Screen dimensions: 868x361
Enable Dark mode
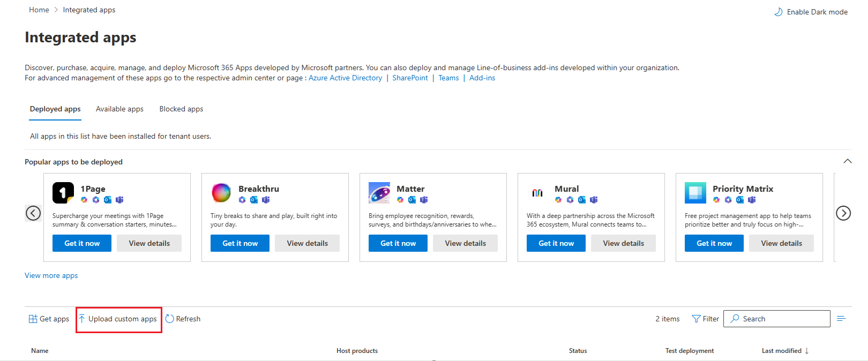811,12
